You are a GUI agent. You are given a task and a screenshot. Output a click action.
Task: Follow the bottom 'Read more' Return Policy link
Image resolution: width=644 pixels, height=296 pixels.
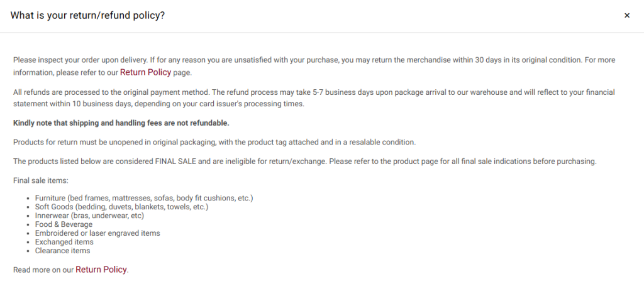[101, 270]
